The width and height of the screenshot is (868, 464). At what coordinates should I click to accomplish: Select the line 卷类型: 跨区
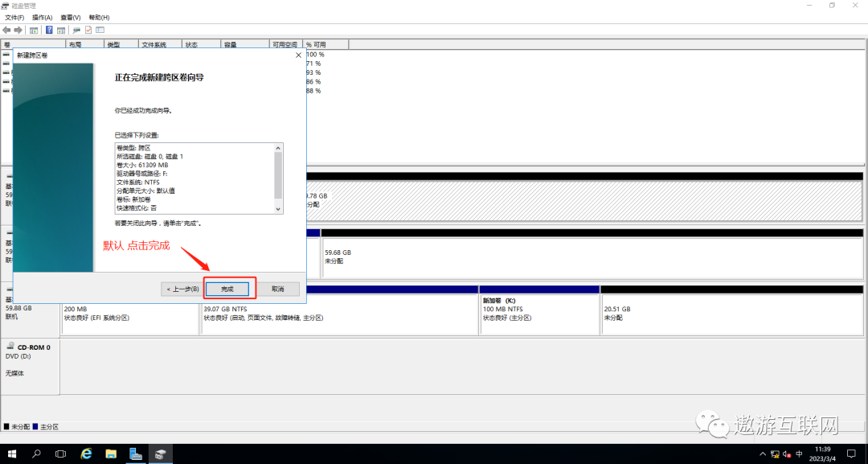pos(133,148)
